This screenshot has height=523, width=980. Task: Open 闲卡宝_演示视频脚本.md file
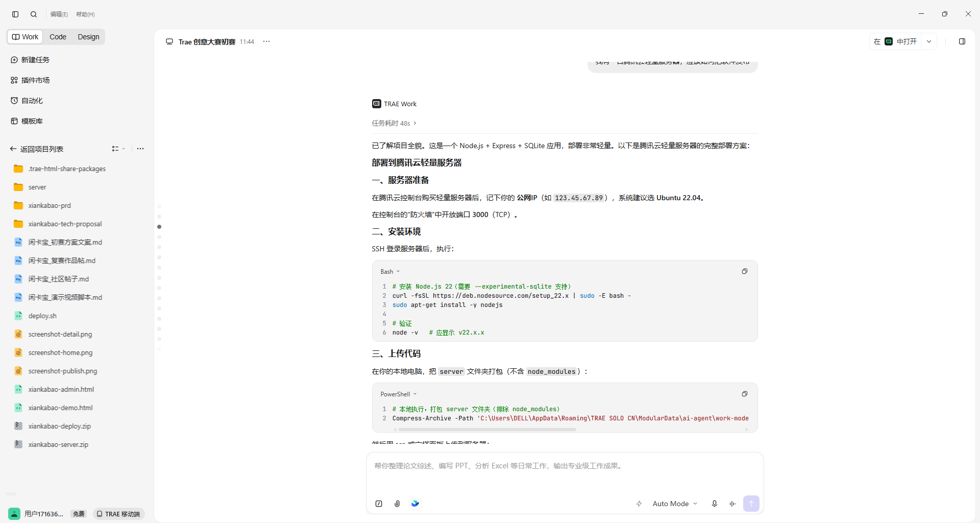(x=58, y=297)
